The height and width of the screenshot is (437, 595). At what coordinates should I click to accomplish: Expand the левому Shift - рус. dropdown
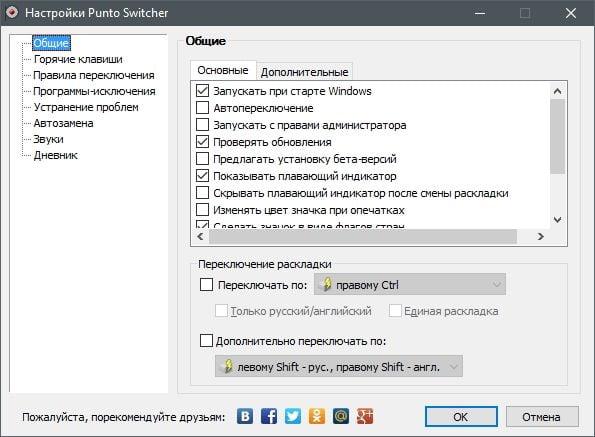(338, 366)
